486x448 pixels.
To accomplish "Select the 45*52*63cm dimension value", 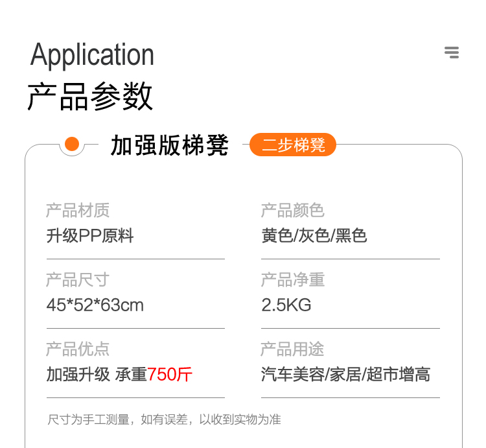I will [95, 305].
